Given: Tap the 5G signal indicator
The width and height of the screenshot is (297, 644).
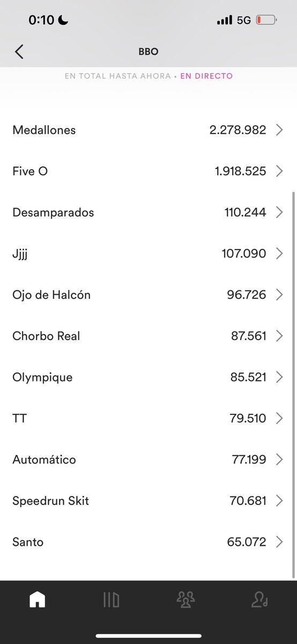Looking at the screenshot, I should [243, 20].
